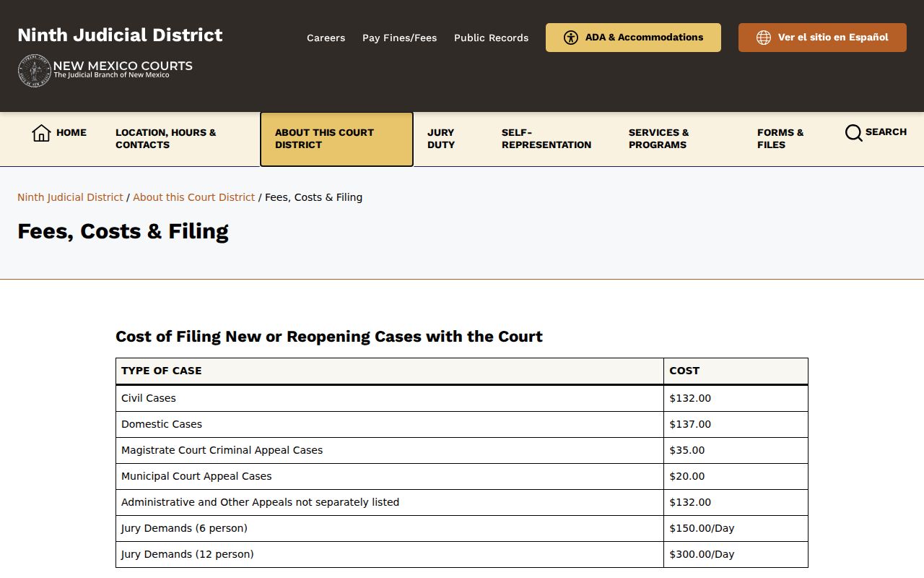Click the $20.00 cost value

point(687,476)
